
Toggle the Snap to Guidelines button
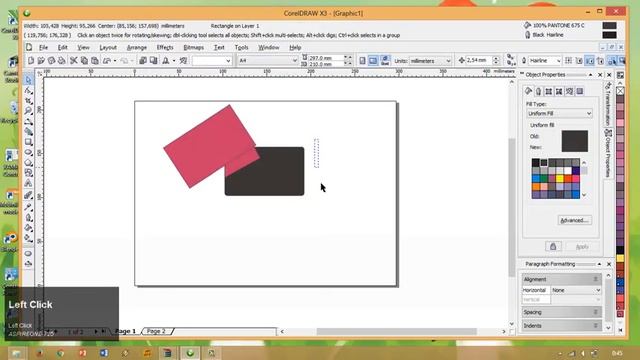(x=579, y=61)
